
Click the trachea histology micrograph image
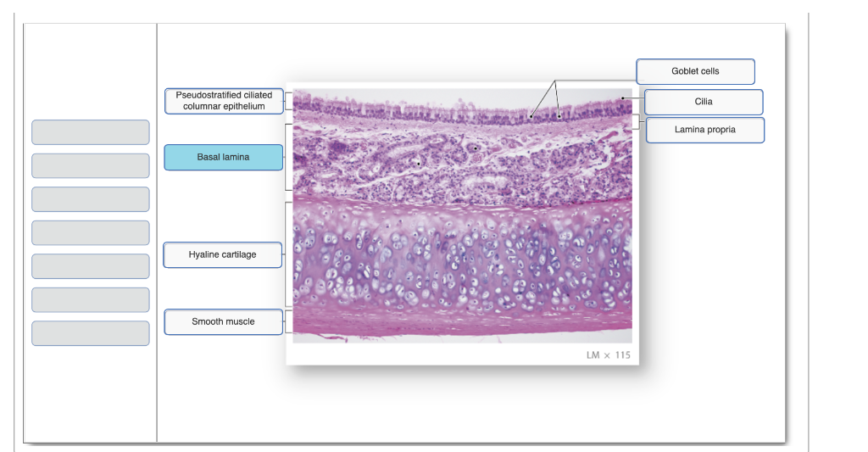coord(462,215)
